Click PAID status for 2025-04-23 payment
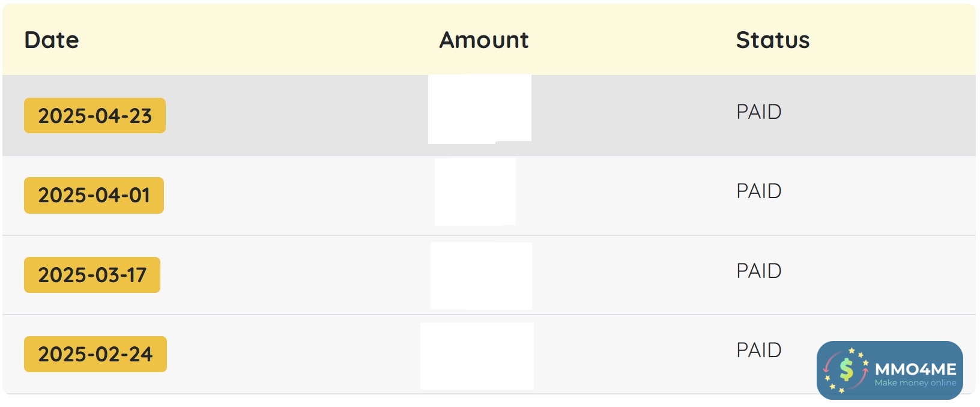 click(759, 112)
